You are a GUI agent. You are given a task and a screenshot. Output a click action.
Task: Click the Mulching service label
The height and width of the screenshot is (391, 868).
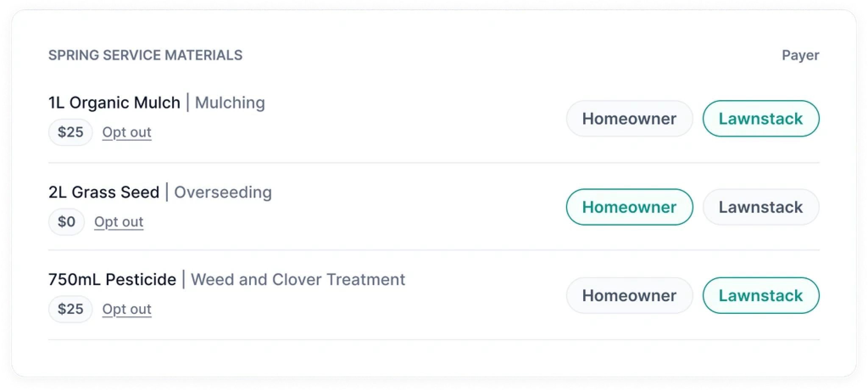(x=230, y=103)
